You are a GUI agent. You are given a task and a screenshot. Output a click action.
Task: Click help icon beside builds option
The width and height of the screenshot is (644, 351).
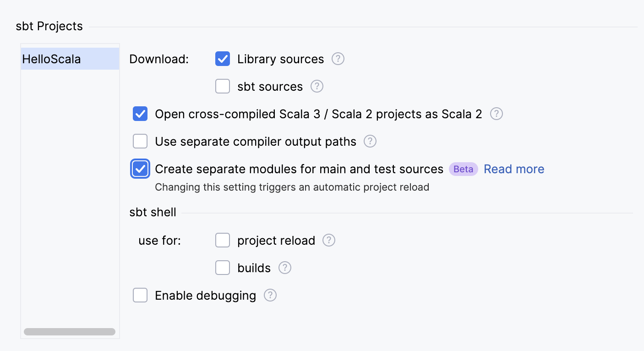tap(285, 268)
